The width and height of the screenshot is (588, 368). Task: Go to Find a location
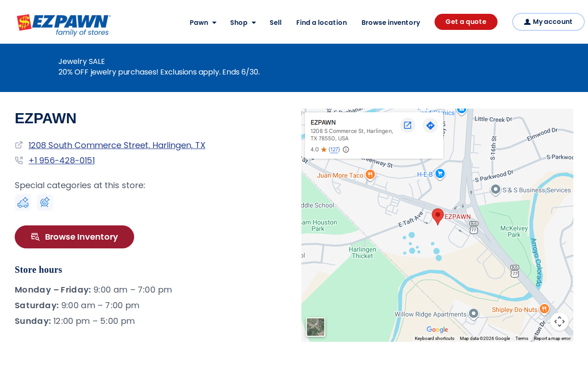(x=322, y=23)
